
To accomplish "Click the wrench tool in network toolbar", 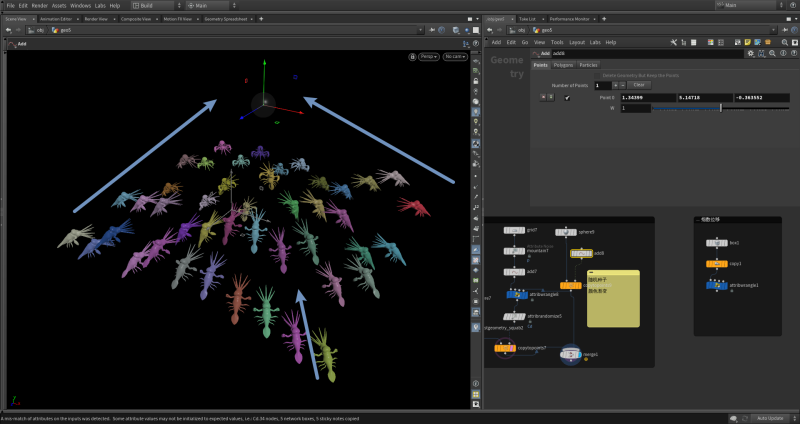I will 675,42.
